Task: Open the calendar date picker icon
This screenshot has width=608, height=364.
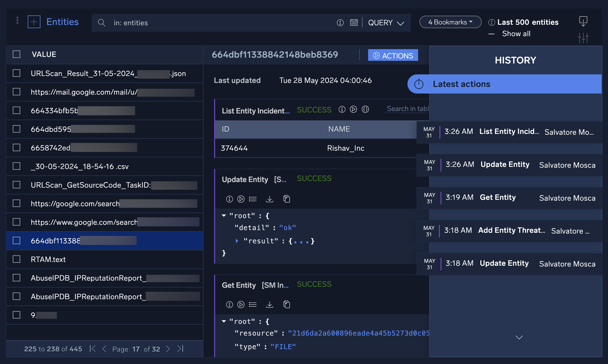Action: click(354, 23)
